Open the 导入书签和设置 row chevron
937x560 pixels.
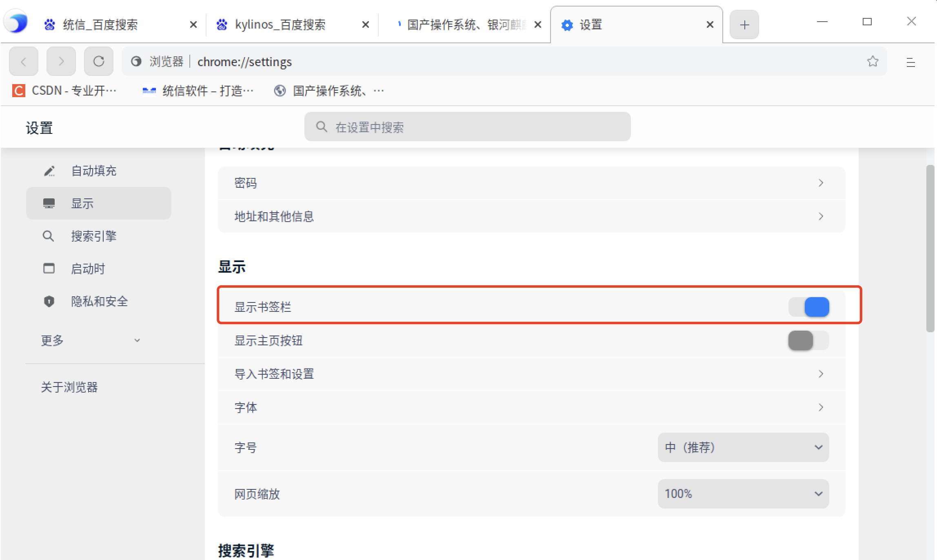[x=821, y=374]
